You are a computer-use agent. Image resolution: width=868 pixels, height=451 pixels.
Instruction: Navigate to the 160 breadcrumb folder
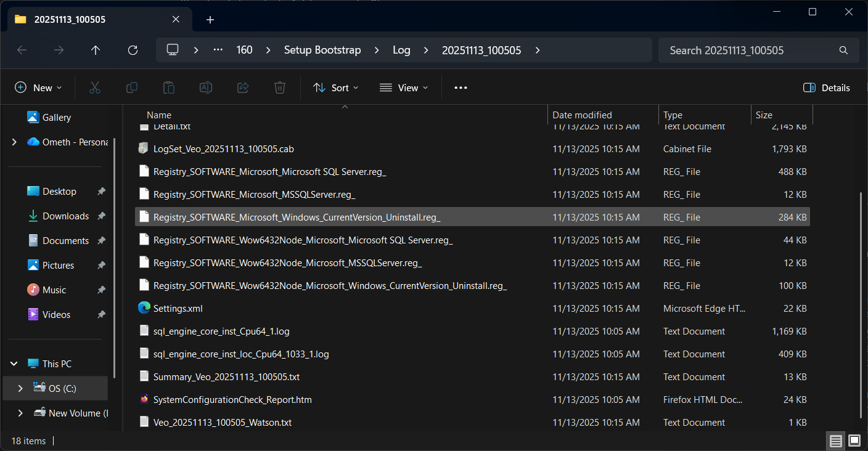point(244,50)
